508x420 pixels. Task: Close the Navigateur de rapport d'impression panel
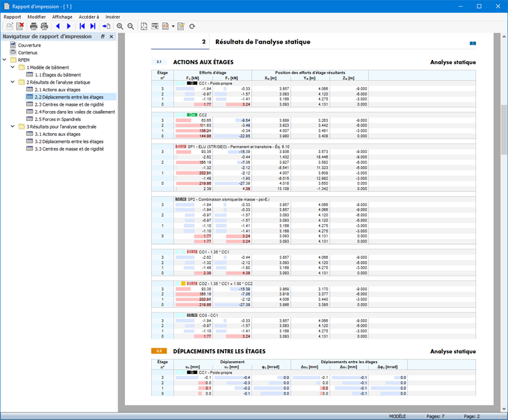point(112,37)
